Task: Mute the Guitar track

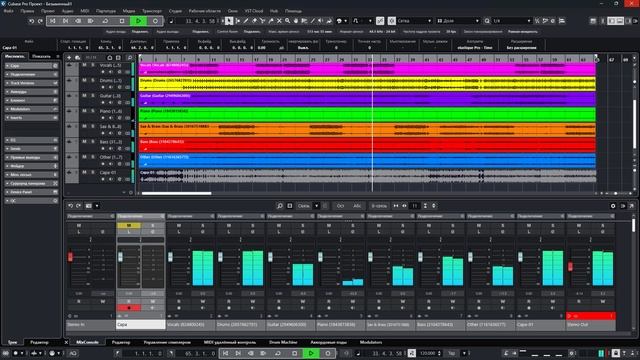Action: (84, 96)
